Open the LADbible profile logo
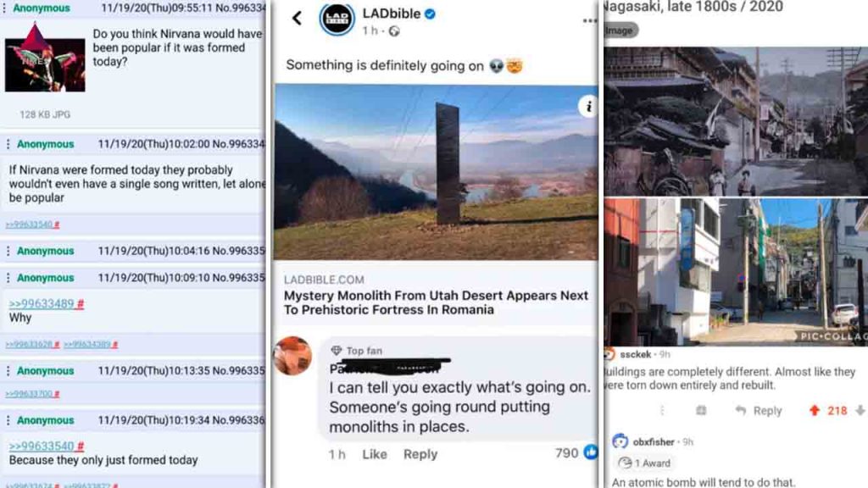 tap(337, 19)
